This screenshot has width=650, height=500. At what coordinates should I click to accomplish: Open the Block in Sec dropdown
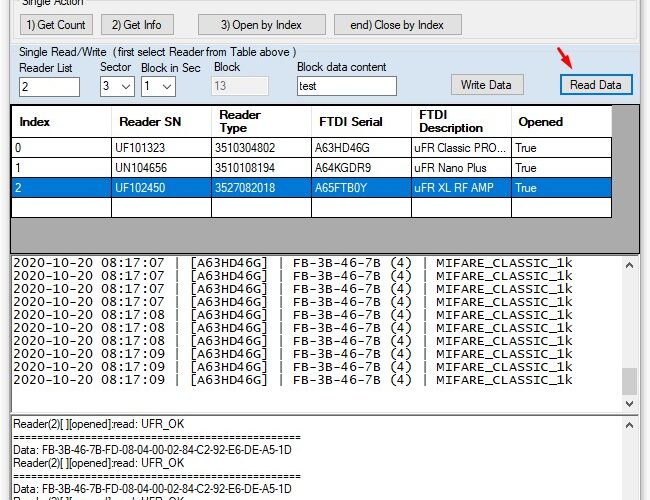[158, 86]
